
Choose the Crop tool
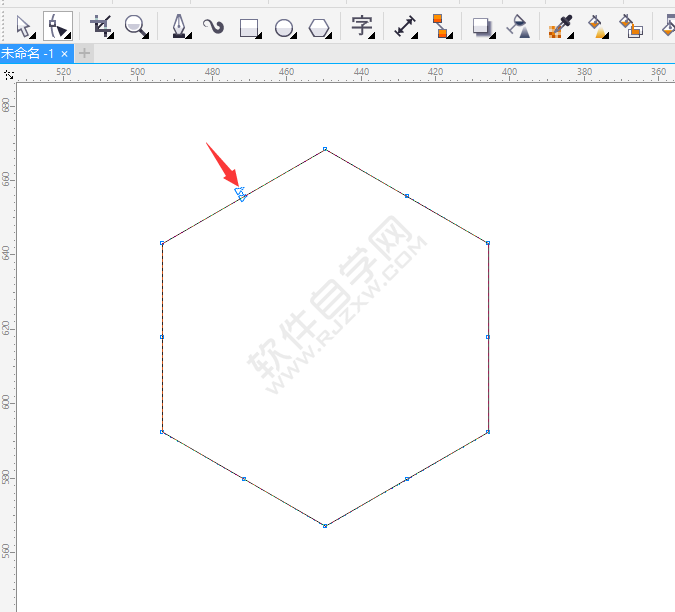pyautogui.click(x=101, y=26)
